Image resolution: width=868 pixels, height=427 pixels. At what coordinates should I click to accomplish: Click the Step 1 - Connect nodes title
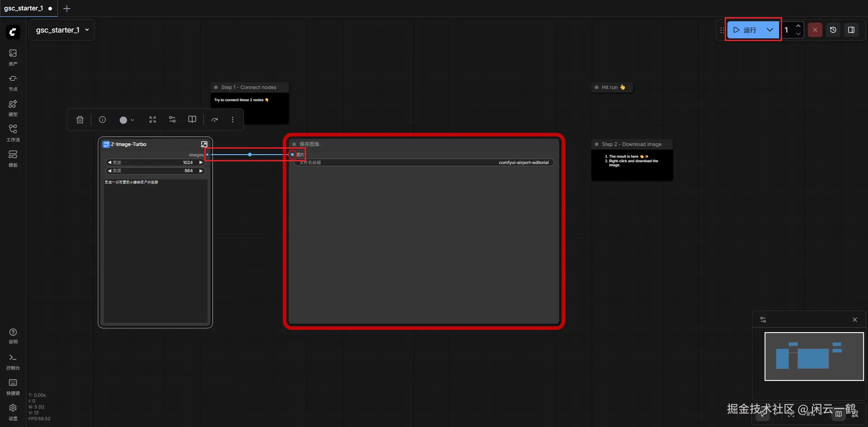coord(249,87)
